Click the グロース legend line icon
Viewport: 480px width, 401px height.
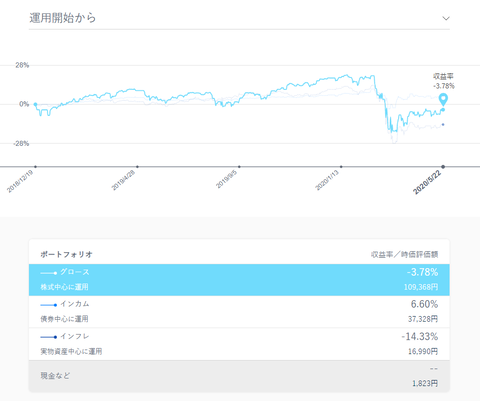click(x=49, y=273)
